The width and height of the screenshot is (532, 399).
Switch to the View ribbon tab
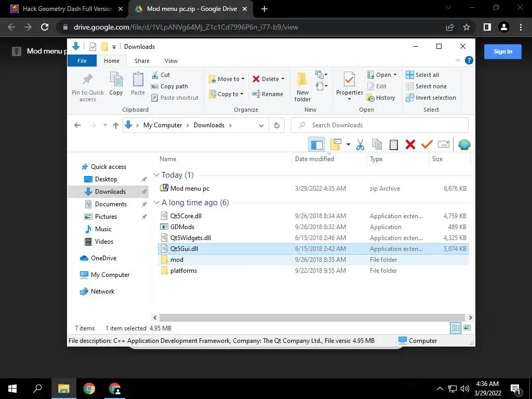[171, 61]
